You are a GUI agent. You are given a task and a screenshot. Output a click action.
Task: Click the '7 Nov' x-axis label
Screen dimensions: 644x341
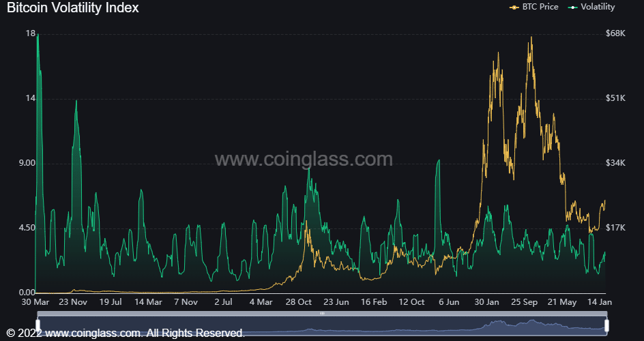[186, 302]
